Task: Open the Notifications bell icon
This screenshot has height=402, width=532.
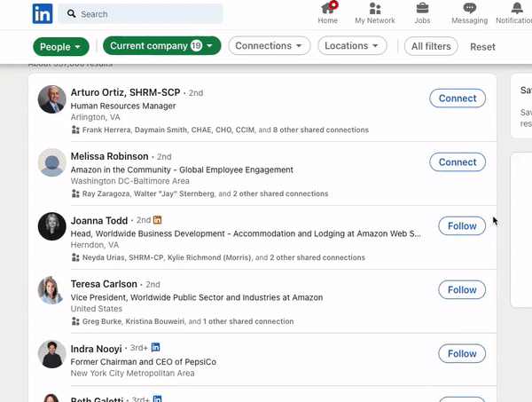Action: pyautogui.click(x=517, y=8)
